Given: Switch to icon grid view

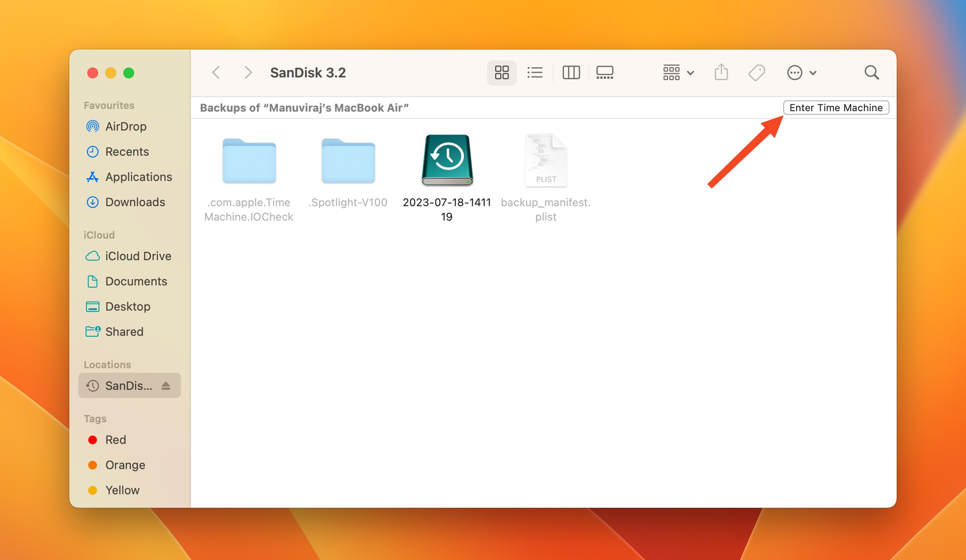Looking at the screenshot, I should [501, 72].
